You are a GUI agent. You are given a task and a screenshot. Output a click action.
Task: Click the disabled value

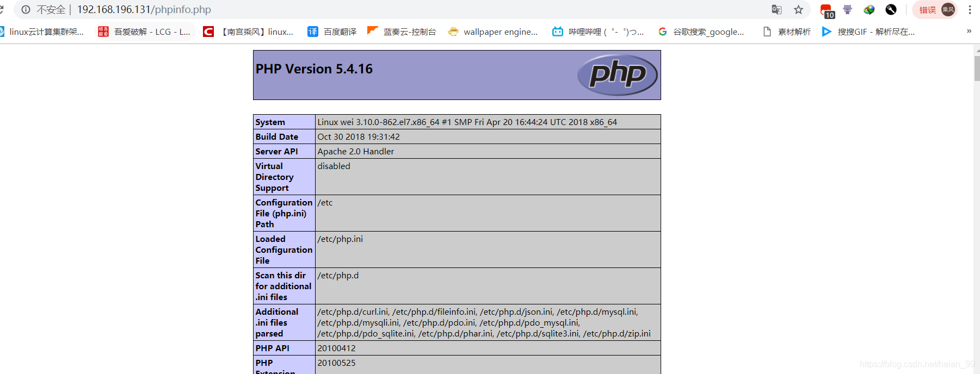[334, 166]
